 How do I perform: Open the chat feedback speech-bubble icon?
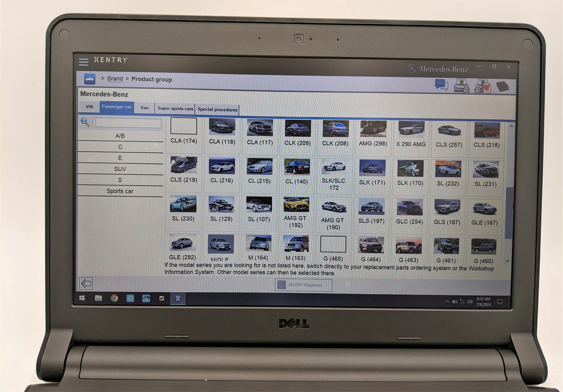tap(441, 84)
